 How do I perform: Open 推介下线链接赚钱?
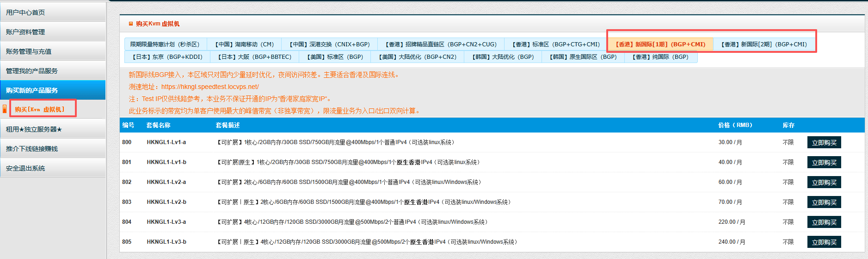tap(53, 148)
